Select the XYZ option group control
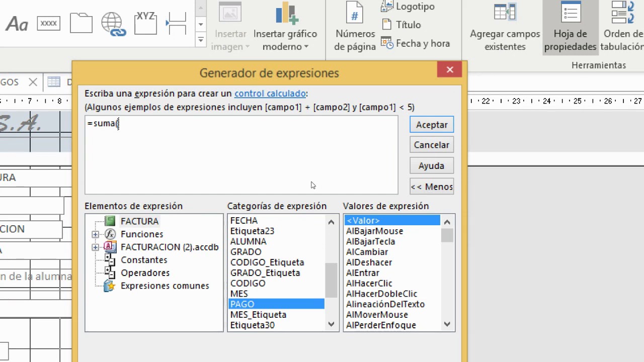This screenshot has width=644, height=362. click(145, 23)
